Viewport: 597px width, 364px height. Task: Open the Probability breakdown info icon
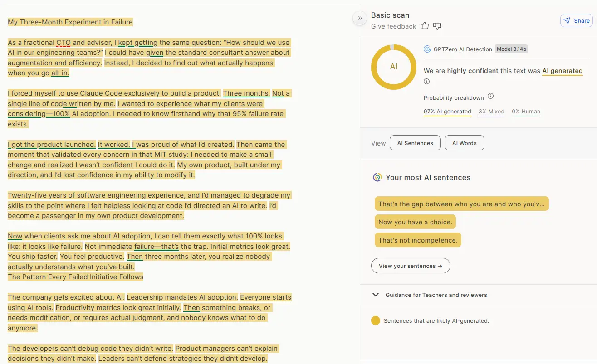pyautogui.click(x=490, y=97)
